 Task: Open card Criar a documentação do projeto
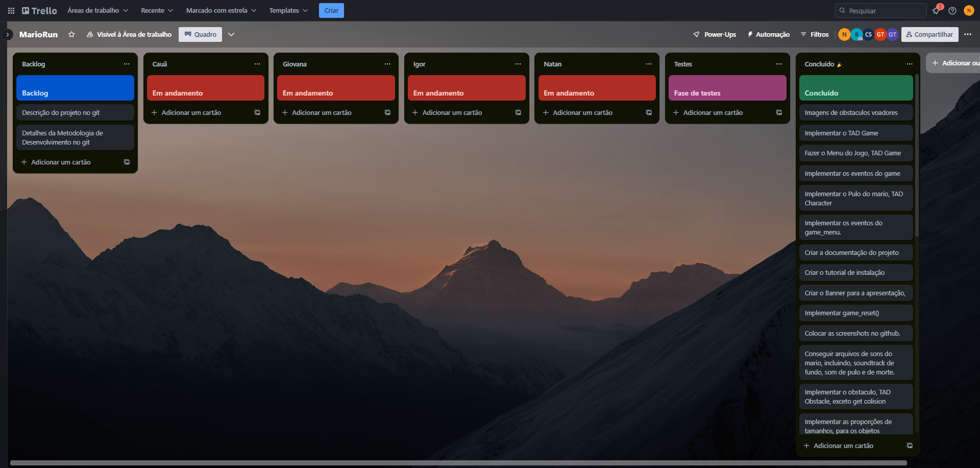856,252
